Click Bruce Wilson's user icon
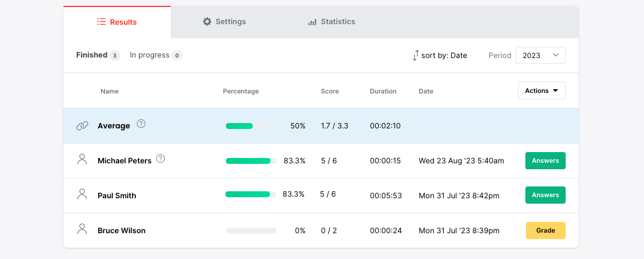This screenshot has height=259, width=644. point(82,229)
